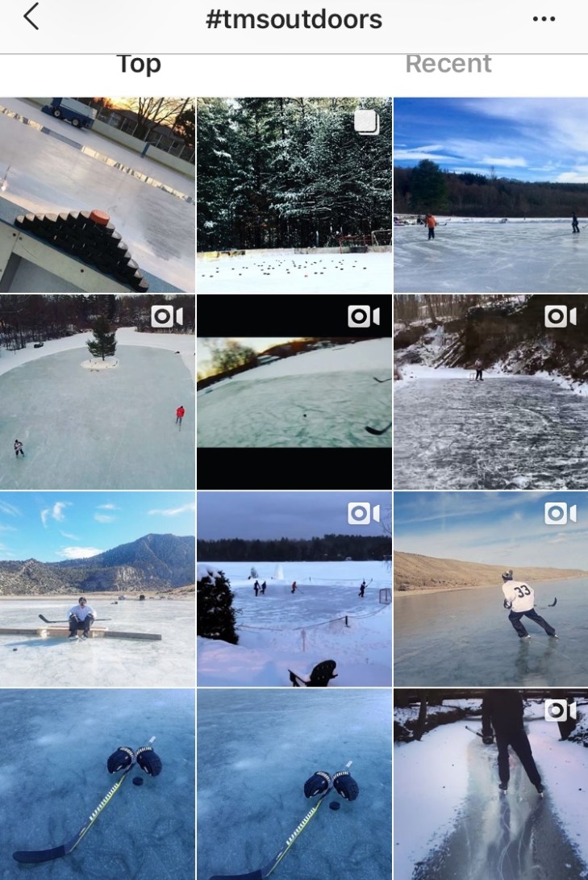Open second gloves and stick photo in middle column
588x880 pixels.
click(x=294, y=785)
